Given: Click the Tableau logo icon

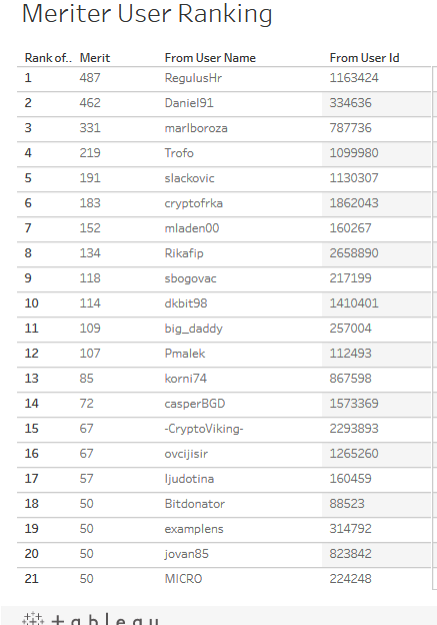Looking at the screenshot, I should [33, 619].
